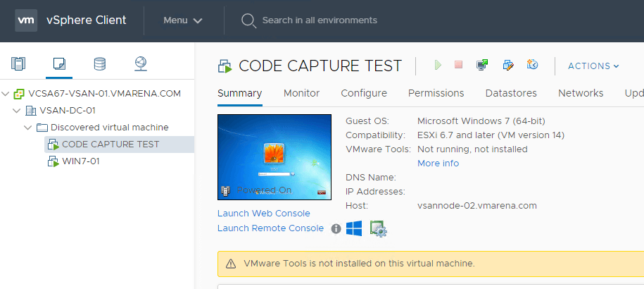Click the VMware vm logo

pyautogui.click(x=26, y=20)
